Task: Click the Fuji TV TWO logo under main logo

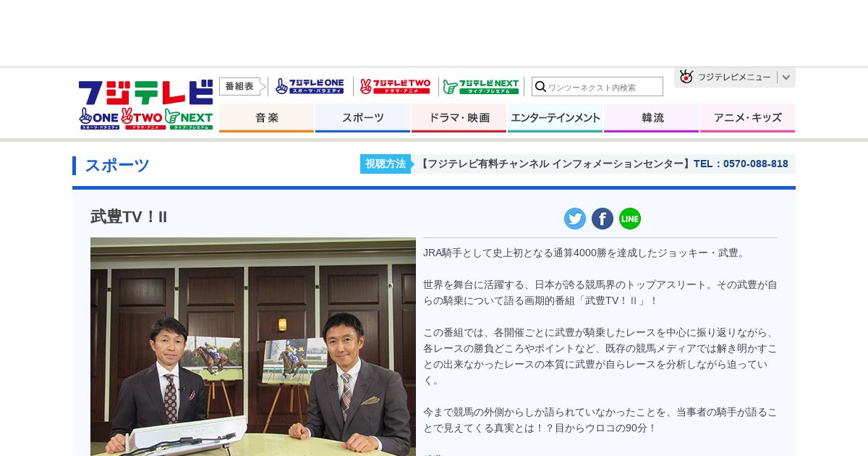Action: pos(142,119)
